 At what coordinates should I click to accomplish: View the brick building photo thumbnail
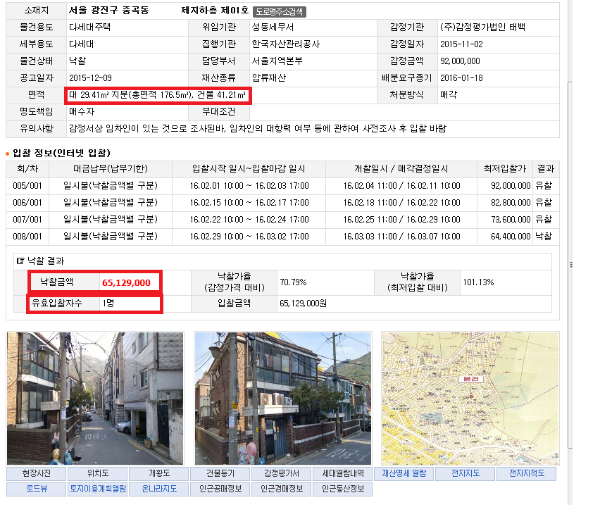point(283,398)
